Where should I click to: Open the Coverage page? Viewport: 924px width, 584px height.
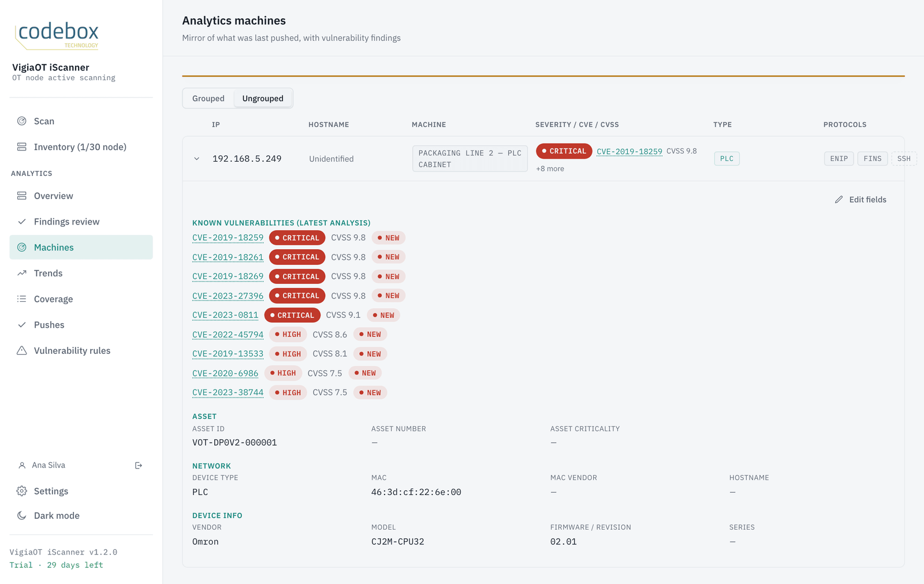[81, 299]
